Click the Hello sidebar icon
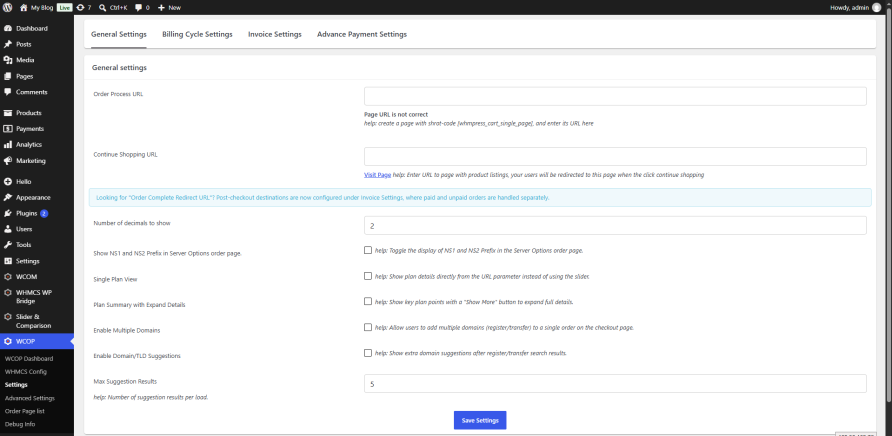 8,182
